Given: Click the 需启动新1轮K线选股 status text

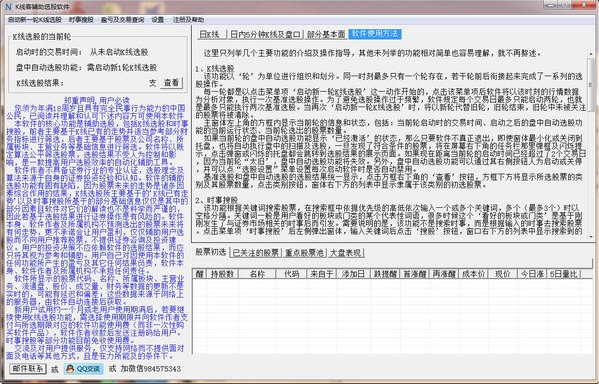Looking at the screenshot, I should pos(122,68).
